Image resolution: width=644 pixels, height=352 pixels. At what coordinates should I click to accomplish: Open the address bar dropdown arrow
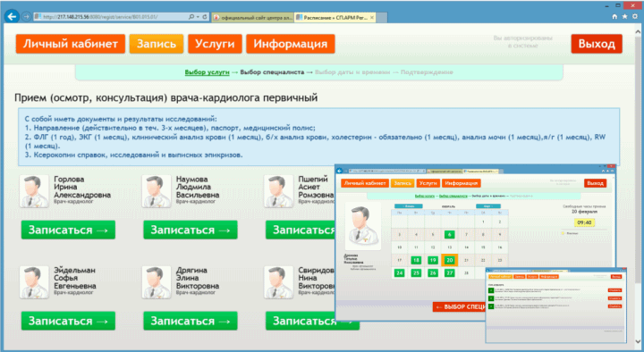[x=198, y=17]
